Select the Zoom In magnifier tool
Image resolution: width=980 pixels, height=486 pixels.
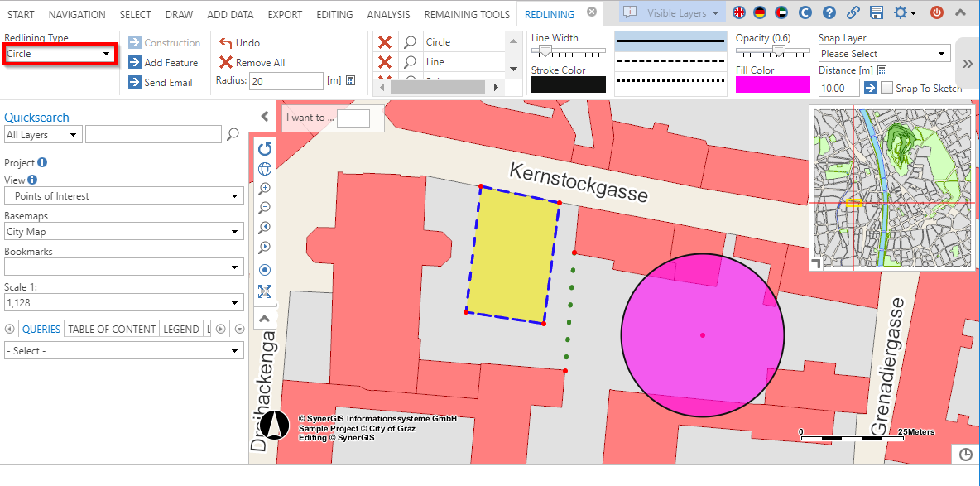265,188
